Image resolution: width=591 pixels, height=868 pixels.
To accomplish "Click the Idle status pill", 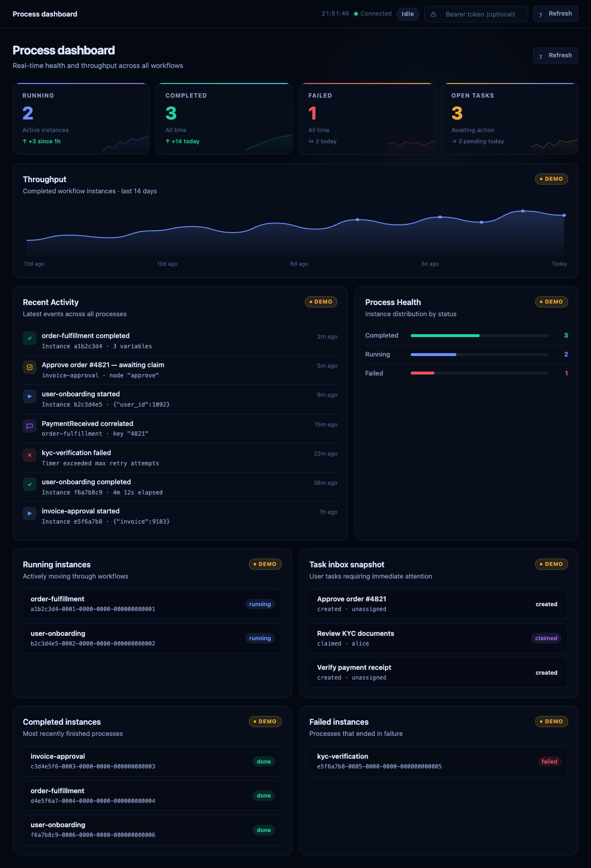I will point(408,14).
